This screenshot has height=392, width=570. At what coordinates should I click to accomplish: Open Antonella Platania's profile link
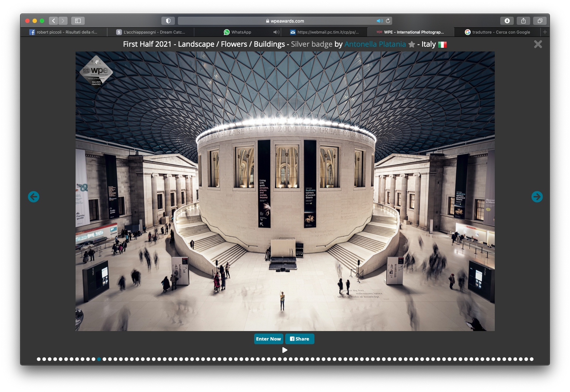pyautogui.click(x=375, y=44)
